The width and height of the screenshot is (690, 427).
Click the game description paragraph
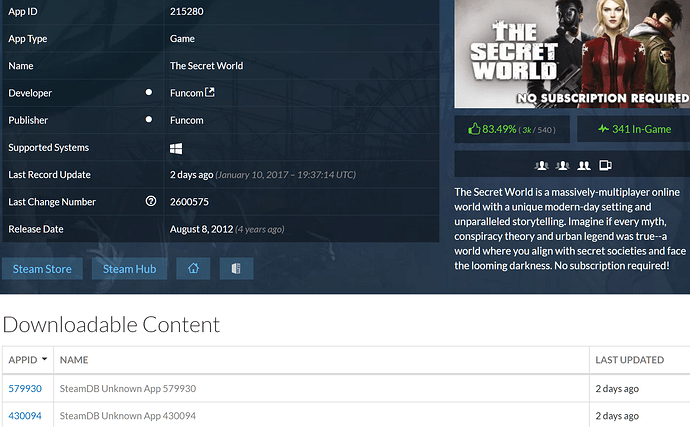570,229
